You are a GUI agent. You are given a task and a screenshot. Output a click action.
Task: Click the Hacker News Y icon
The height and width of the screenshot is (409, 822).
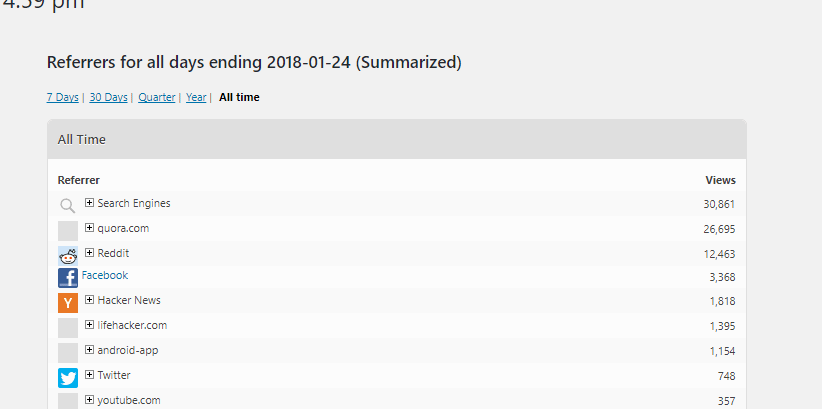pyautogui.click(x=68, y=303)
